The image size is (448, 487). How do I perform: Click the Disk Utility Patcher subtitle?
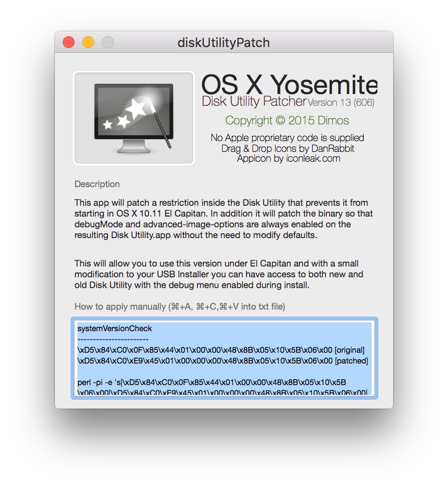[x=254, y=101]
